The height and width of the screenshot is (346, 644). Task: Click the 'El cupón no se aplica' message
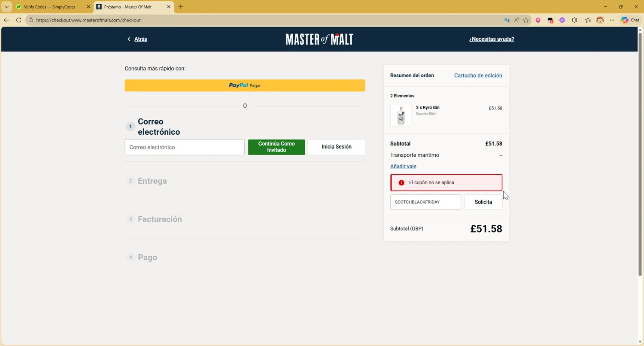click(x=431, y=182)
